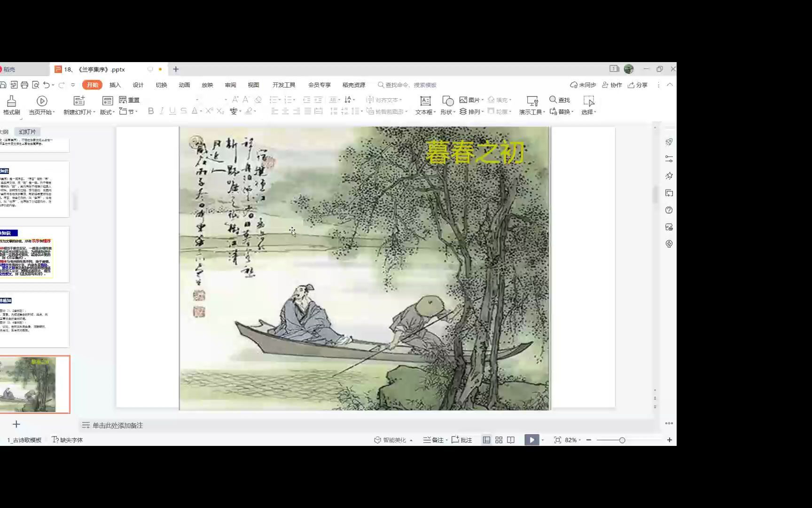The width and height of the screenshot is (812, 508).
Task: Open the font size dropdown arrow
Action: [x=226, y=100]
